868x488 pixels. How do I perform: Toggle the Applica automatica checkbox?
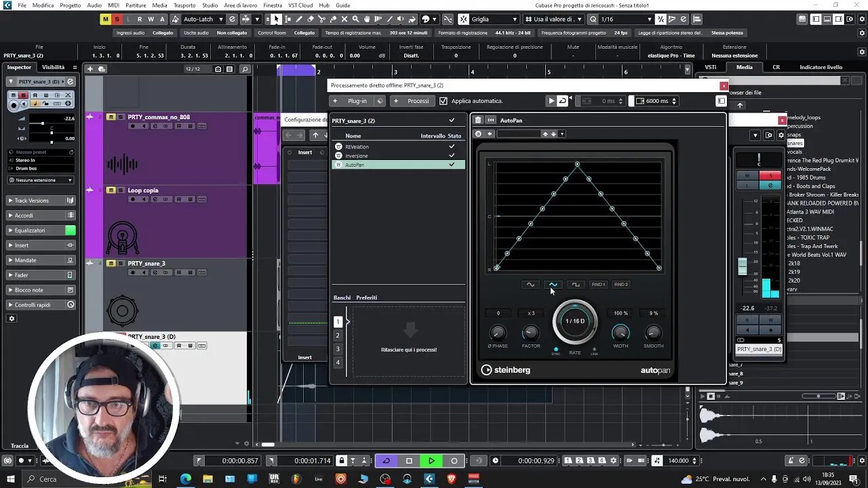tap(443, 101)
